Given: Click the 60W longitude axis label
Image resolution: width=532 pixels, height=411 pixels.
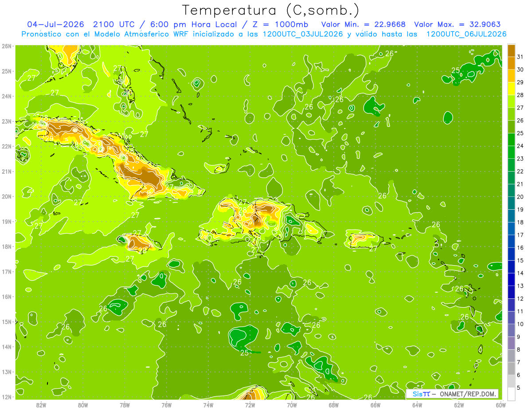Looking at the screenshot, I should 501,404.
